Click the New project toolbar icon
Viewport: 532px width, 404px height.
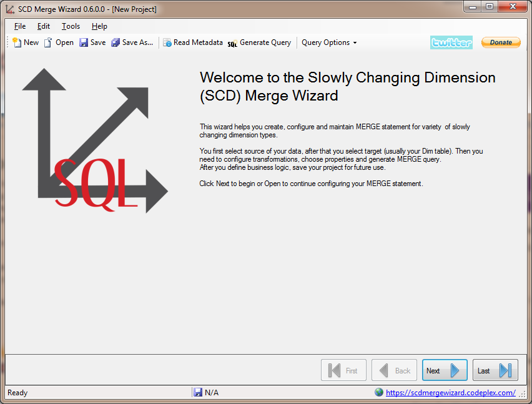pos(17,42)
